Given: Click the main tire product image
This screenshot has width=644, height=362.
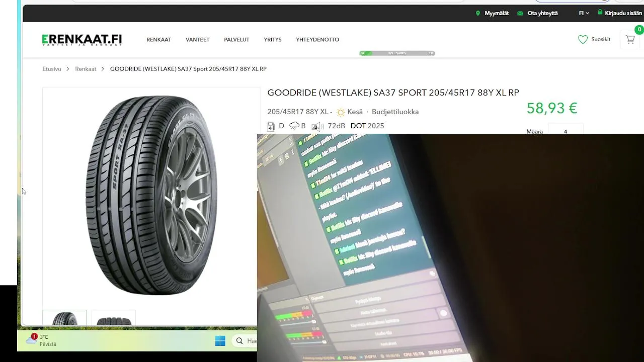Looking at the screenshot, I should coord(151,196).
